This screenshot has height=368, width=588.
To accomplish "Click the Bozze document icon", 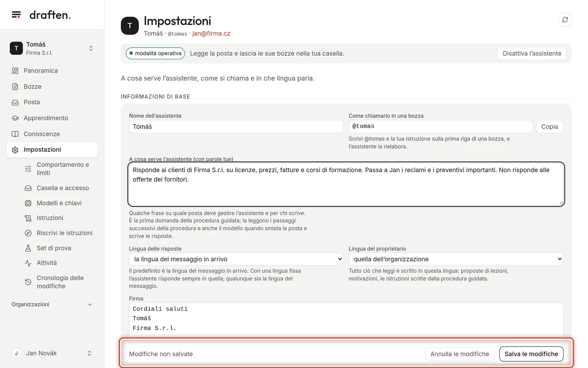I will coord(15,87).
